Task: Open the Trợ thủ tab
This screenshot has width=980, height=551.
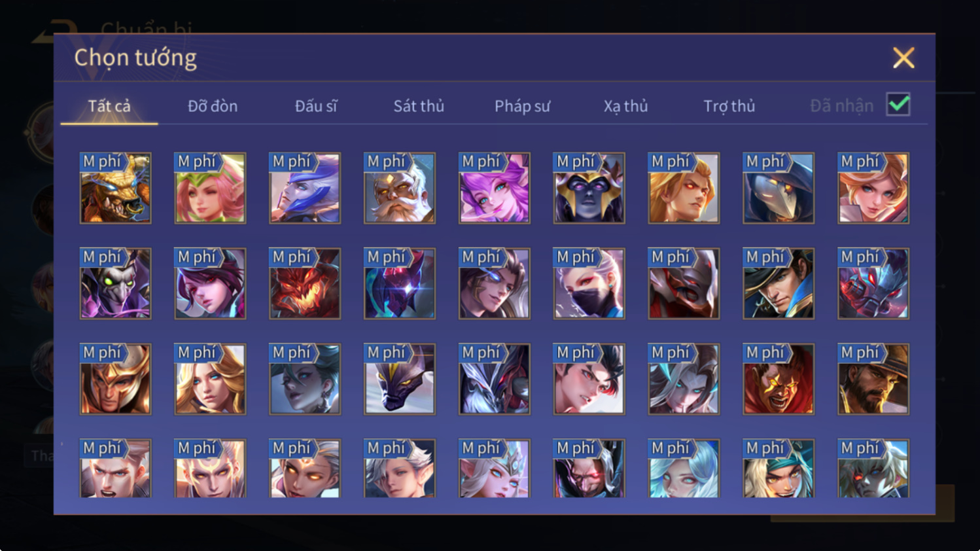Action: tap(729, 106)
